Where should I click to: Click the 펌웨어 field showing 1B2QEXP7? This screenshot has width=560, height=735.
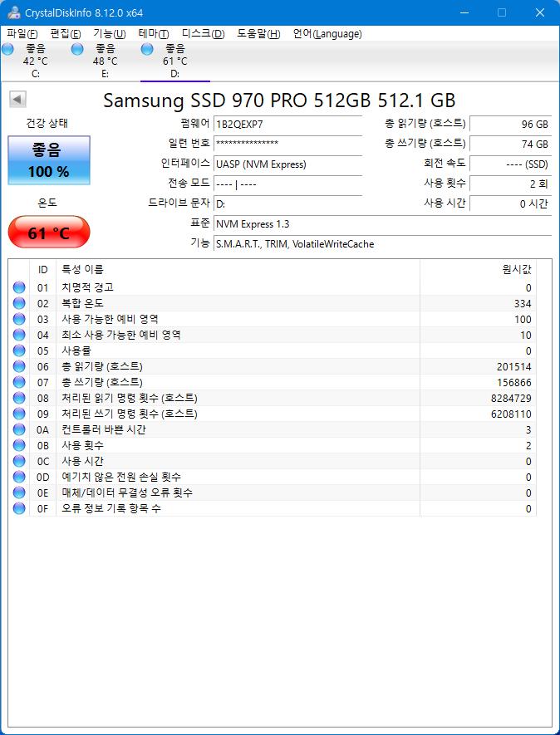288,124
